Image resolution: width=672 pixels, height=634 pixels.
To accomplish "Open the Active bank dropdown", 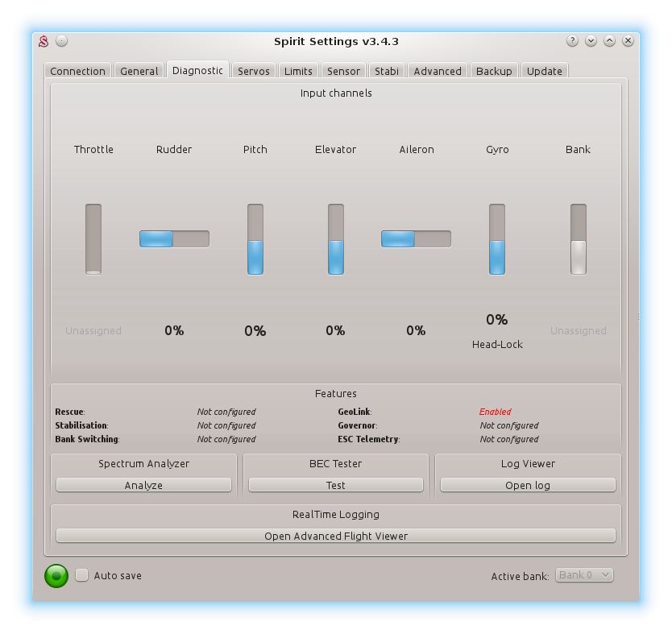I will [x=584, y=575].
